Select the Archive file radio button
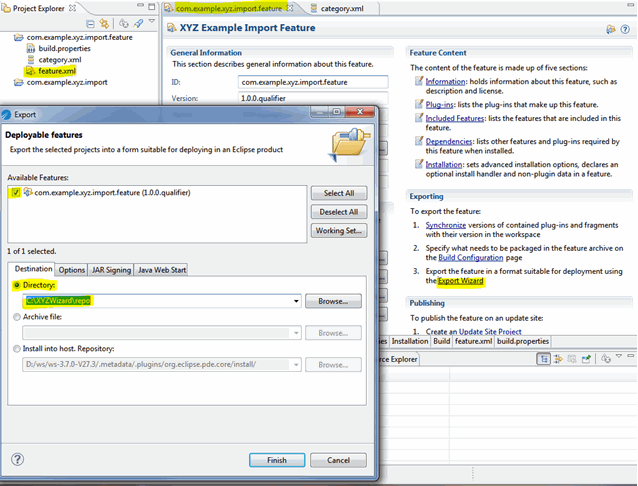 coord(17,317)
